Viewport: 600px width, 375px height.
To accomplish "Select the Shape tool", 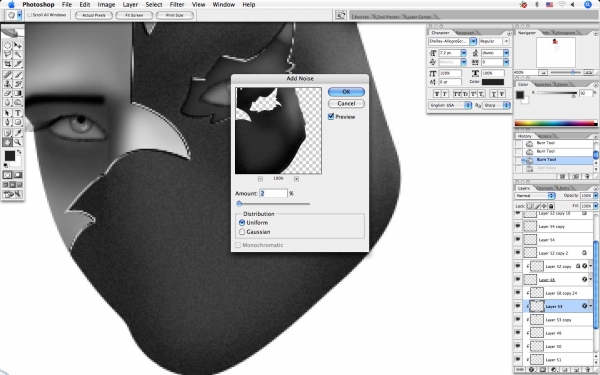I will (x=18, y=122).
